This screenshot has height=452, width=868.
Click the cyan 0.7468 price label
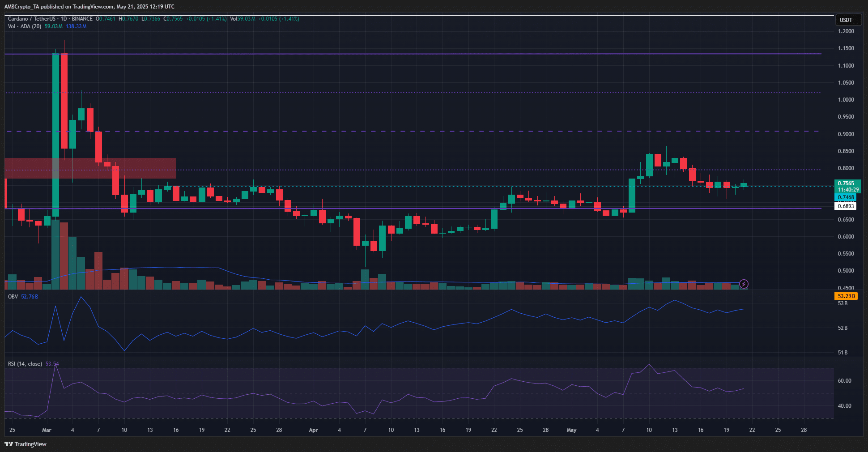tap(846, 197)
